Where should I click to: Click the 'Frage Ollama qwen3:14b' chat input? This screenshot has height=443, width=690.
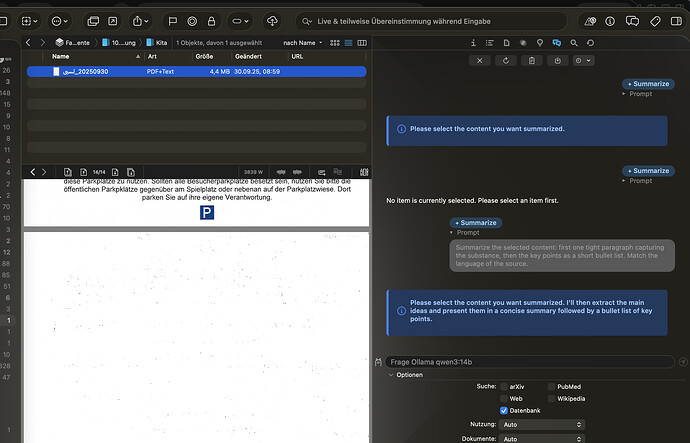click(x=530, y=362)
